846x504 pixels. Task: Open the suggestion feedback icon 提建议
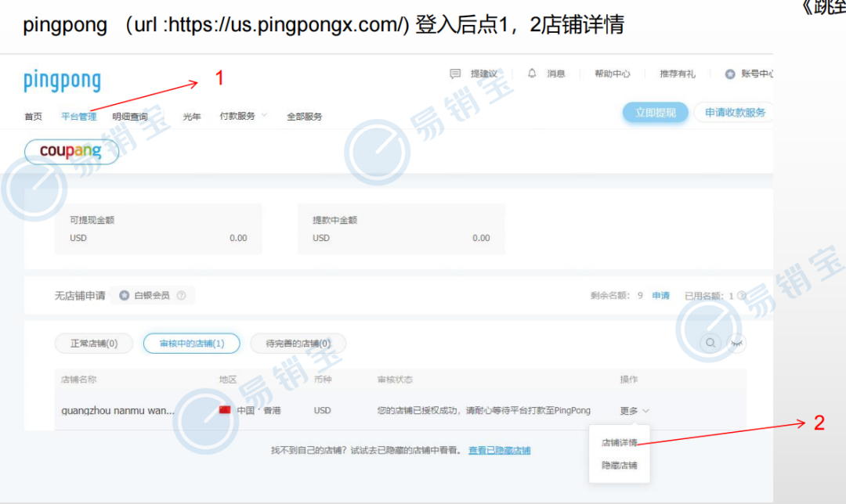point(455,74)
